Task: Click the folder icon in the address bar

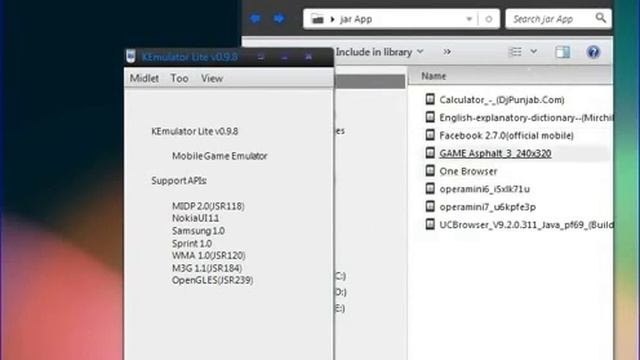Action: 318,19
